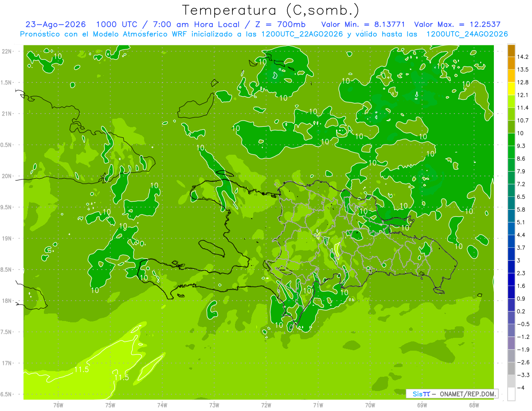
Task: Click the "75W" longitude axis label
Action: pyautogui.click(x=110, y=405)
